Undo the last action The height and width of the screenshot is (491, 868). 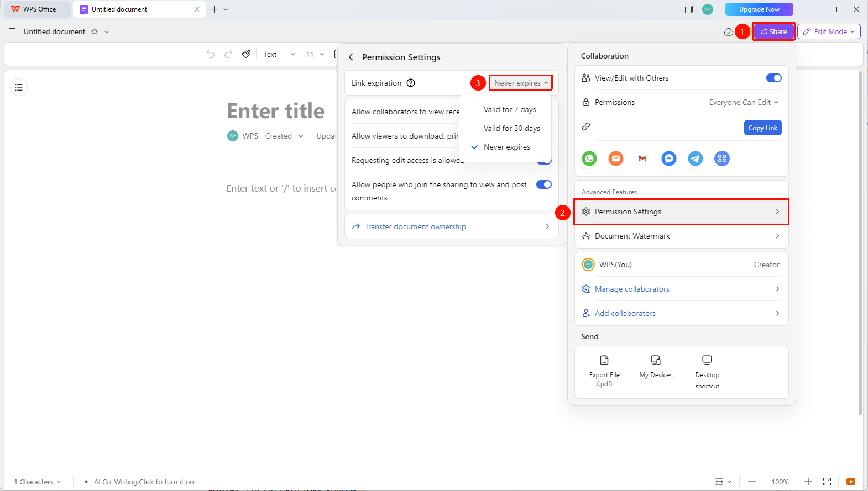(211, 54)
